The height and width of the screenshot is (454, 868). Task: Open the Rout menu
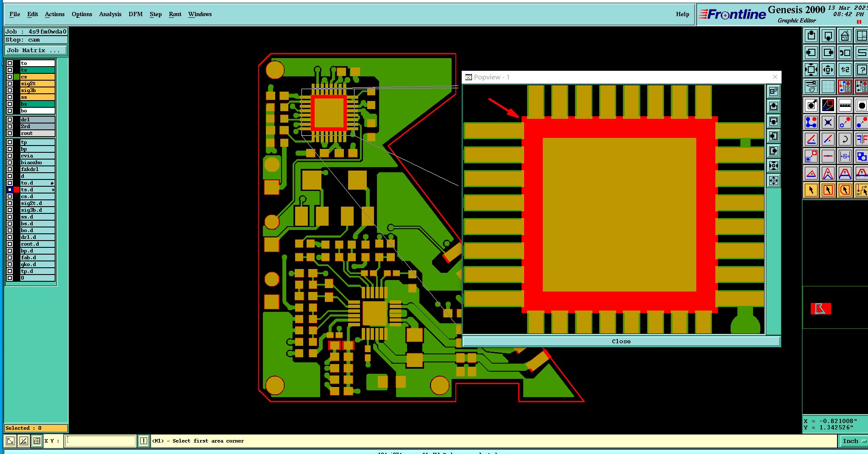pyautogui.click(x=175, y=14)
